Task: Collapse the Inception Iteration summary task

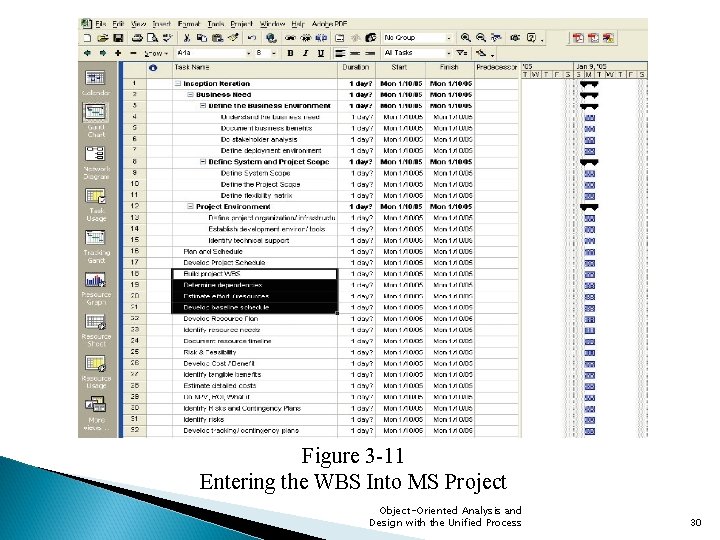Action: pyautogui.click(x=178, y=84)
